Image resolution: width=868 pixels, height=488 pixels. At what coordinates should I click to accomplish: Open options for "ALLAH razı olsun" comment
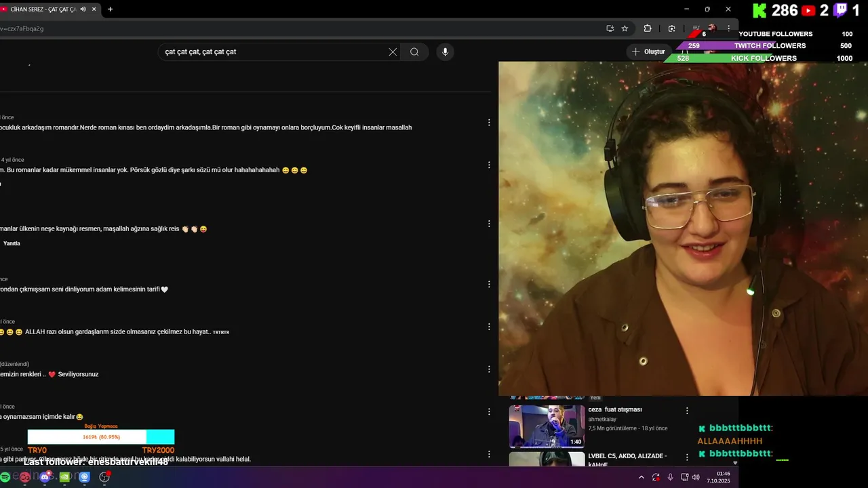(x=489, y=327)
